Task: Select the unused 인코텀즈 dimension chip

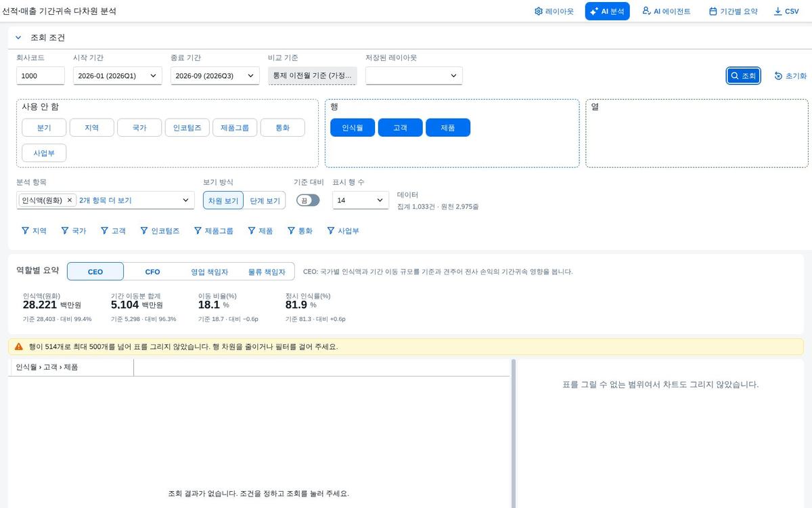Action: click(187, 127)
